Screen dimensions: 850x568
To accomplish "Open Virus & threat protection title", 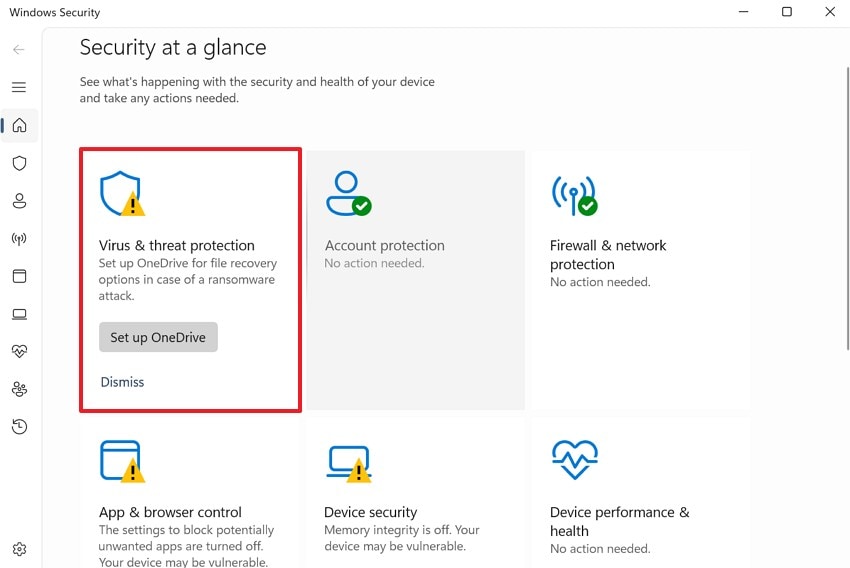I will coord(177,246).
